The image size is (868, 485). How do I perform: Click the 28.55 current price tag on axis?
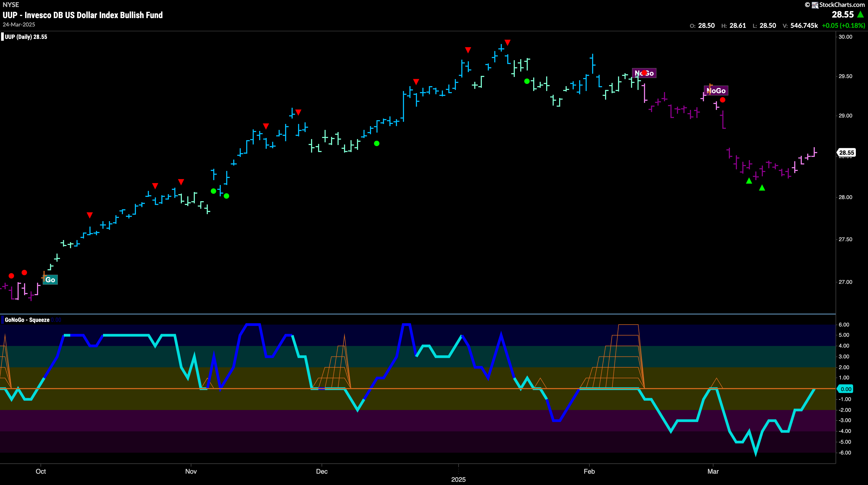pos(846,153)
